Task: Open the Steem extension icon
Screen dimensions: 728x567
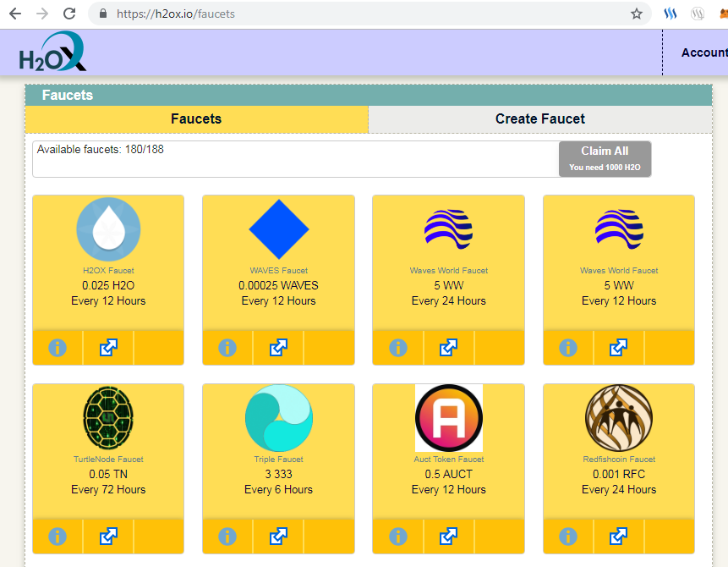Action: click(670, 14)
